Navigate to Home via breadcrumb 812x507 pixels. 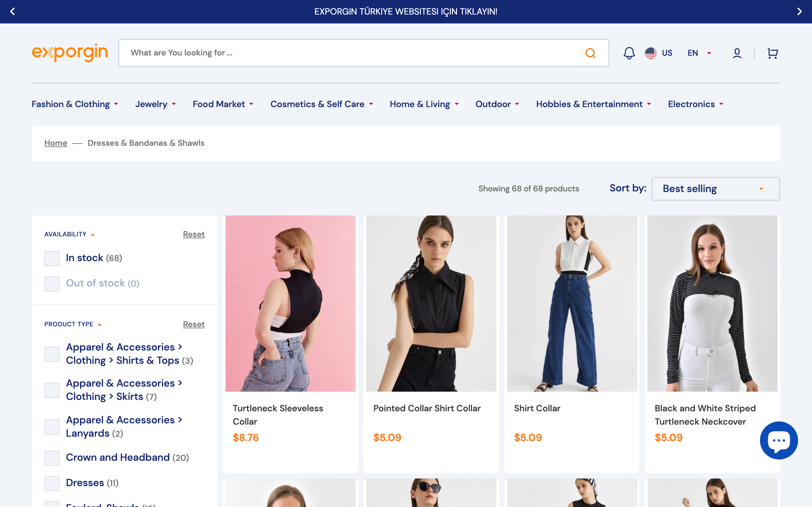[x=56, y=143]
